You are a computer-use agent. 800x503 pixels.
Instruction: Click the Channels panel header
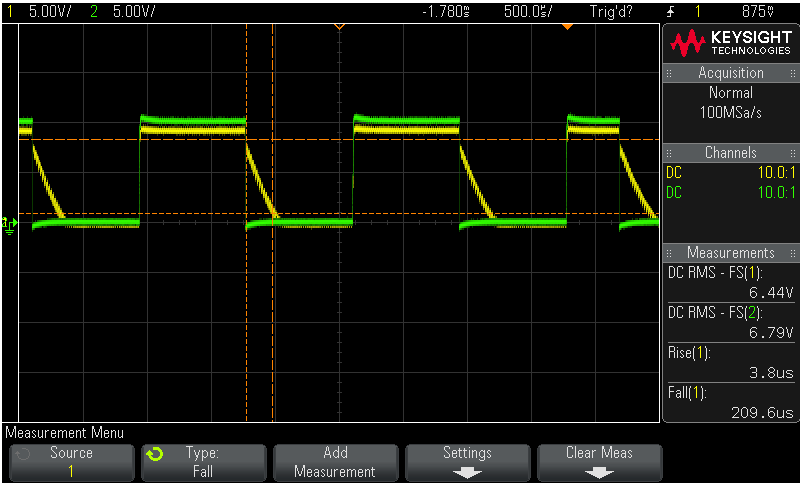pyautogui.click(x=731, y=153)
